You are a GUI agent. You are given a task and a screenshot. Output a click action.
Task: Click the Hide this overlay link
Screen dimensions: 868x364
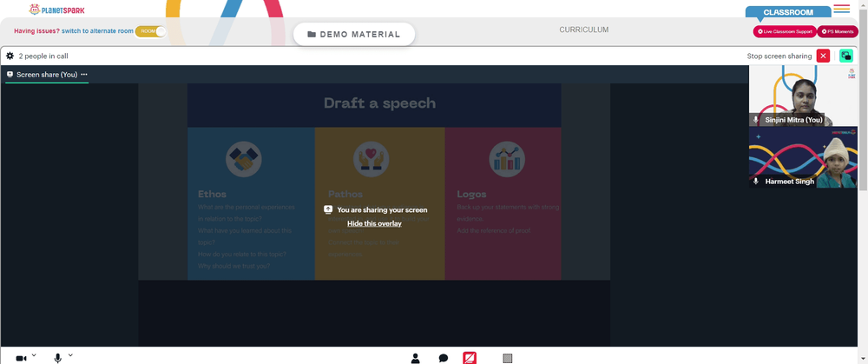pyautogui.click(x=374, y=223)
